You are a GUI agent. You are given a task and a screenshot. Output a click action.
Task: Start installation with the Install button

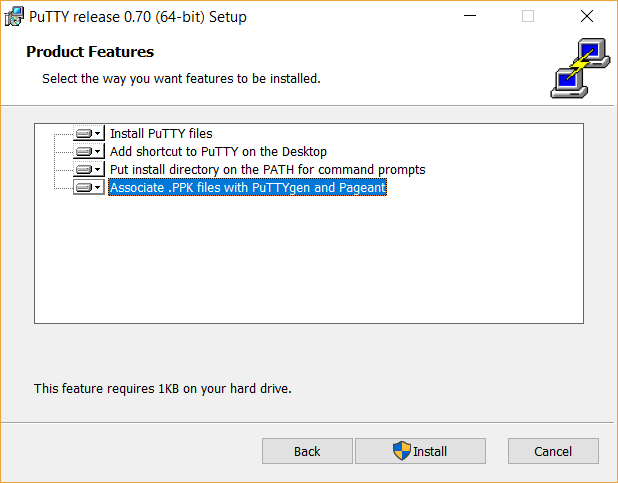coord(420,451)
